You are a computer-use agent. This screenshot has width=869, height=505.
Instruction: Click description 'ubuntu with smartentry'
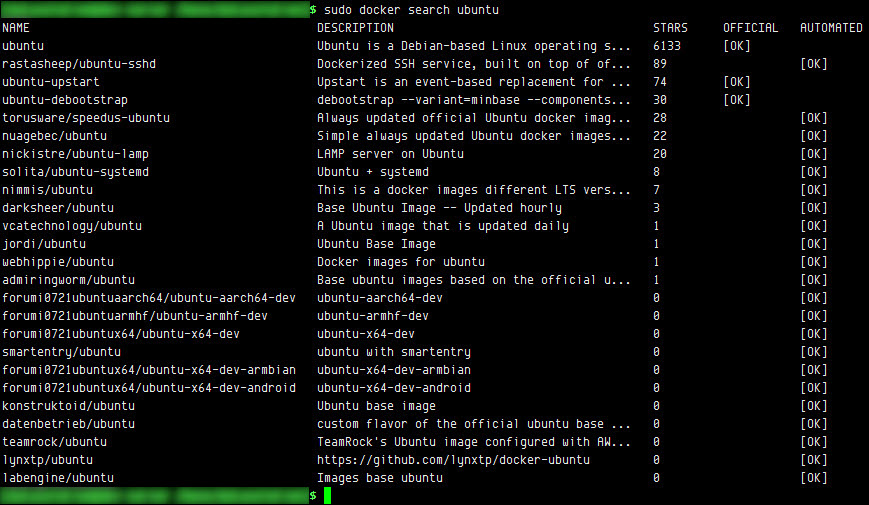pyautogui.click(x=394, y=352)
